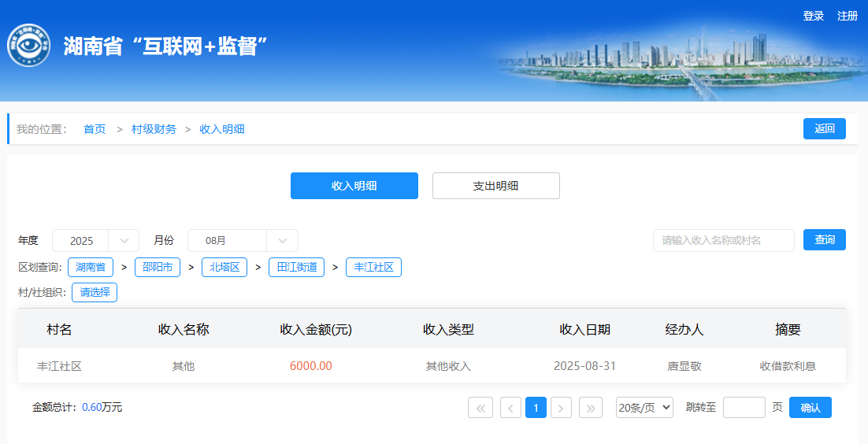The image size is (868, 444).
Task: Open the 20条/页 page size selector
Action: (644, 407)
